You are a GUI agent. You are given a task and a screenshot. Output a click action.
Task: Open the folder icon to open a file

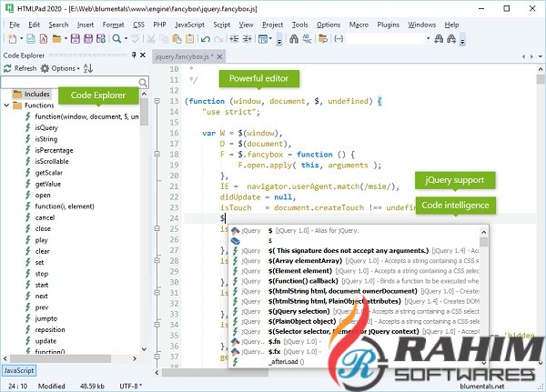pos(56,38)
